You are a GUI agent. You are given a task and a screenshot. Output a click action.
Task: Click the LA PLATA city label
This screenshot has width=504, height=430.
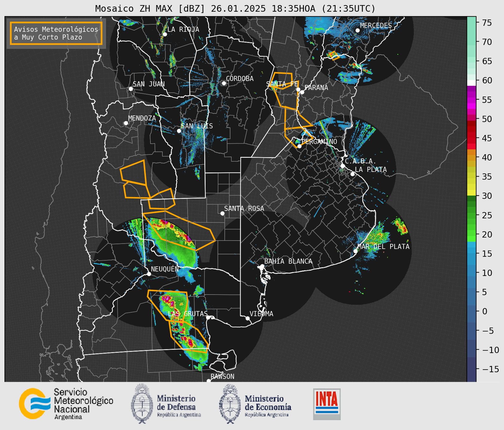pyautogui.click(x=371, y=170)
